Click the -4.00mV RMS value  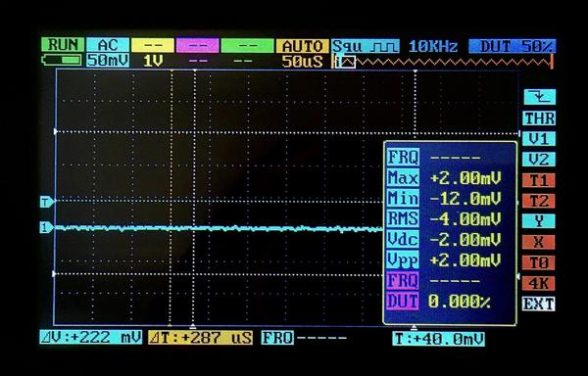point(465,219)
